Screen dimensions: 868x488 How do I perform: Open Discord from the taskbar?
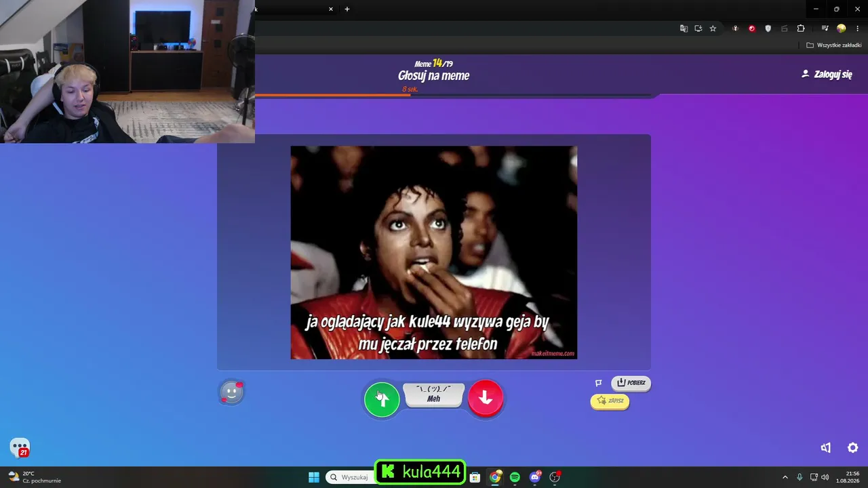pos(535,477)
